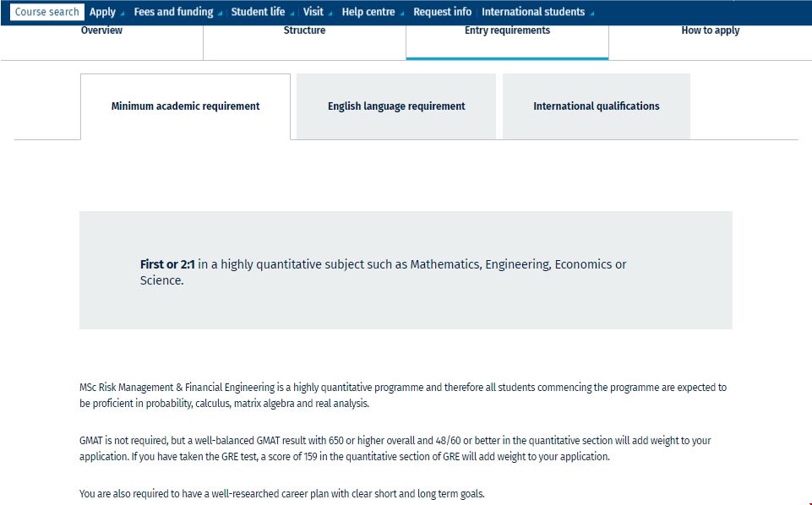The image size is (812, 505).
Task: Go to the Structure tab
Action: coord(304,31)
